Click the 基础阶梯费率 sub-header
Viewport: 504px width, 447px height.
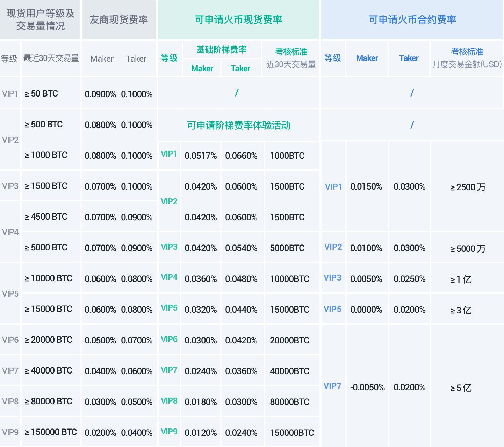coord(222,50)
